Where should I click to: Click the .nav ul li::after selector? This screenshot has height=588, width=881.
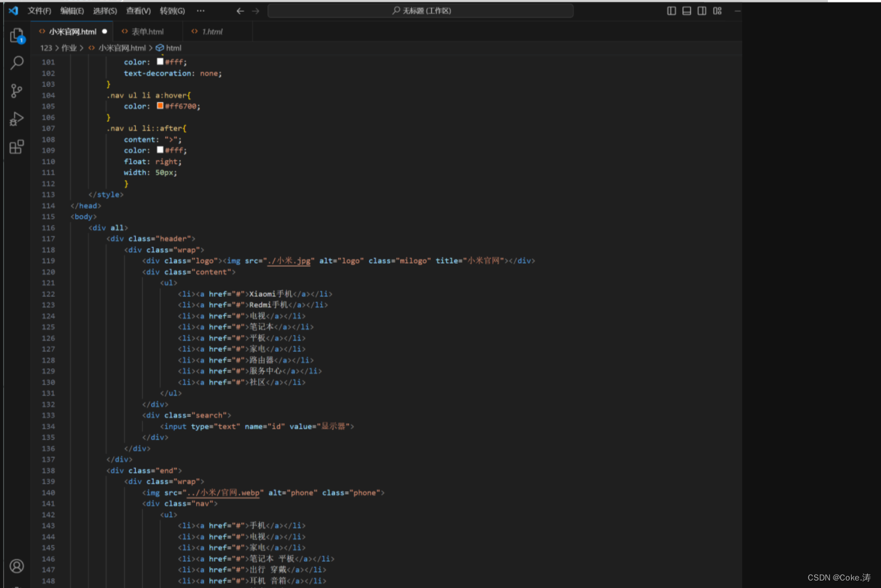point(146,128)
